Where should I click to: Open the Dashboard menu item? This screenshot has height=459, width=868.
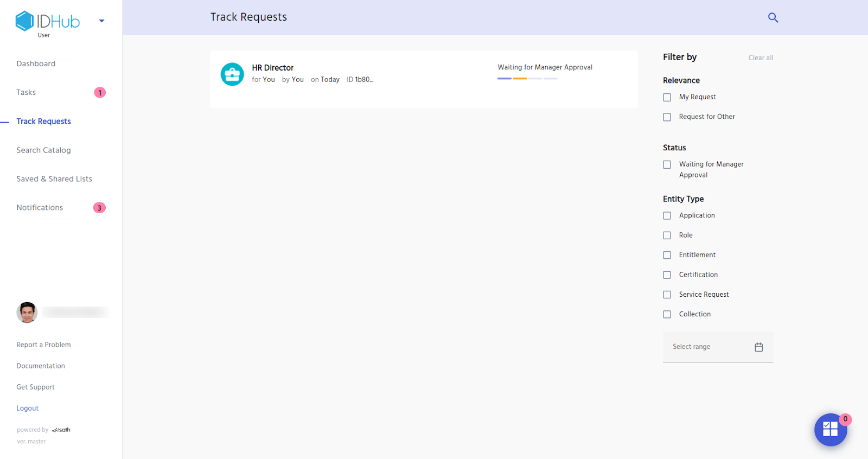tap(36, 63)
